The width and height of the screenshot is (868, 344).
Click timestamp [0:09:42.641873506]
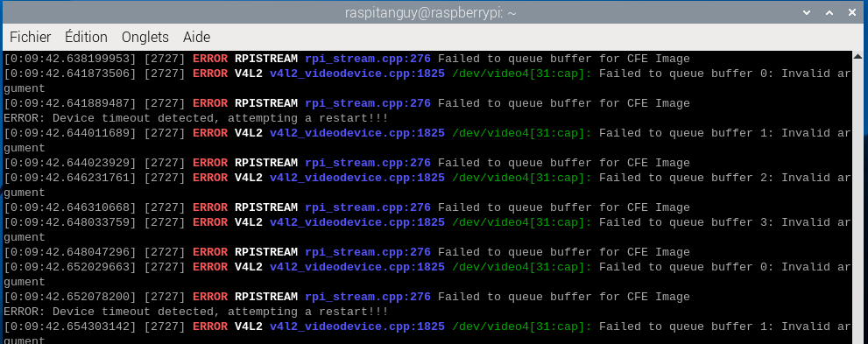point(70,74)
